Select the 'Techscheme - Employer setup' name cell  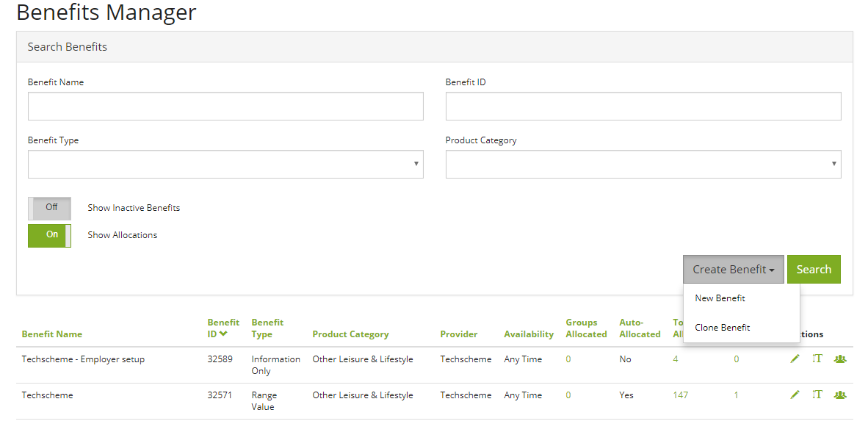(83, 359)
